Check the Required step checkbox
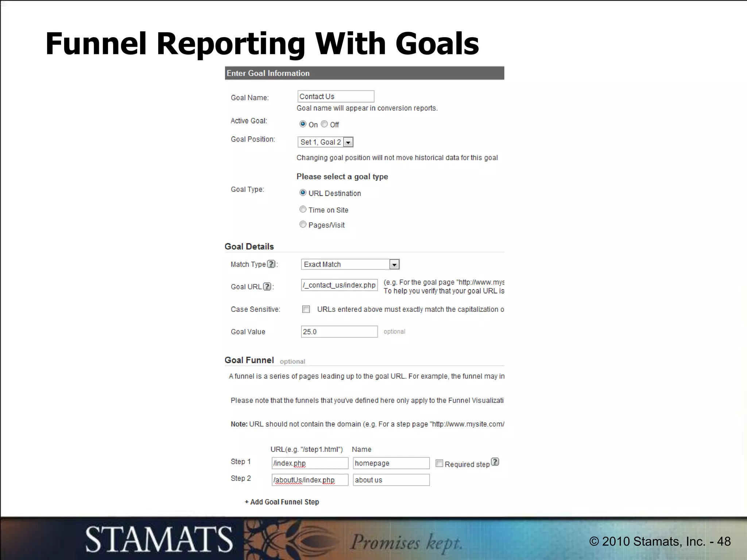The height and width of the screenshot is (560, 747). click(x=439, y=463)
